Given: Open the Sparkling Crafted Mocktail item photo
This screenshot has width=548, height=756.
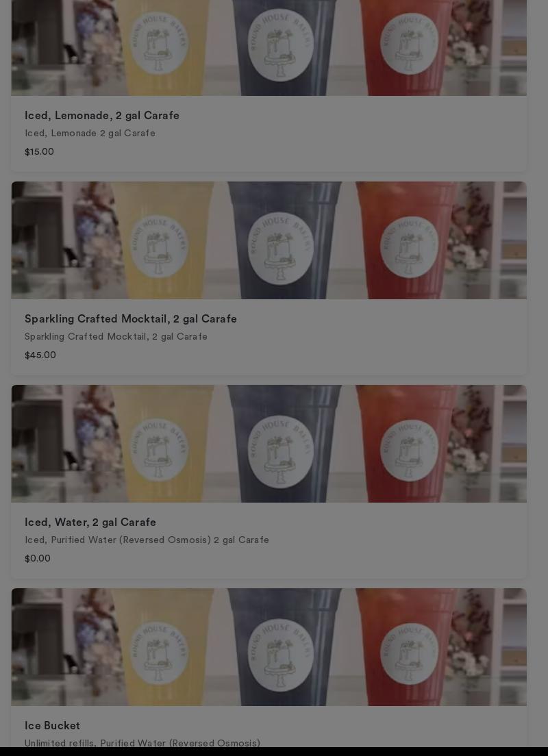Looking at the screenshot, I should [269, 240].
